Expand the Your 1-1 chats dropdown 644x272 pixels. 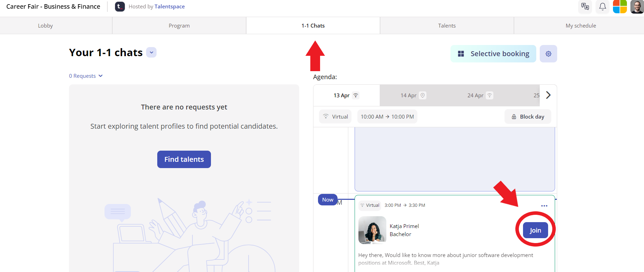click(x=151, y=52)
